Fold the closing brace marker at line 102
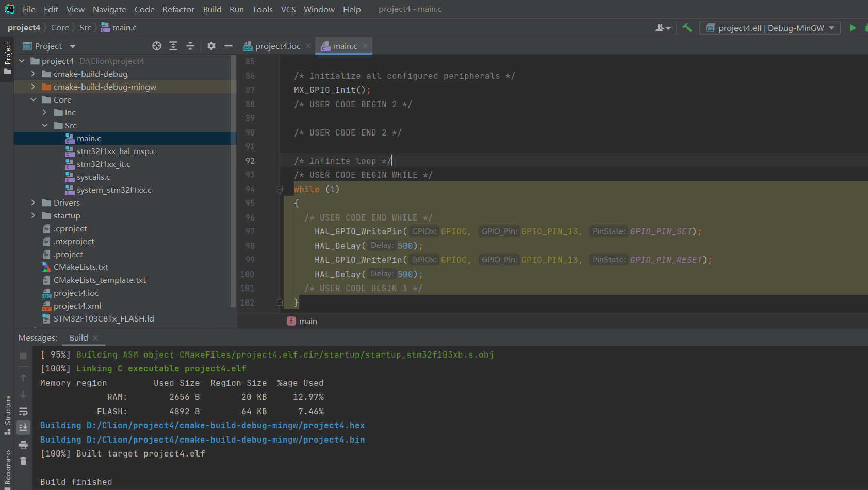 (x=280, y=302)
